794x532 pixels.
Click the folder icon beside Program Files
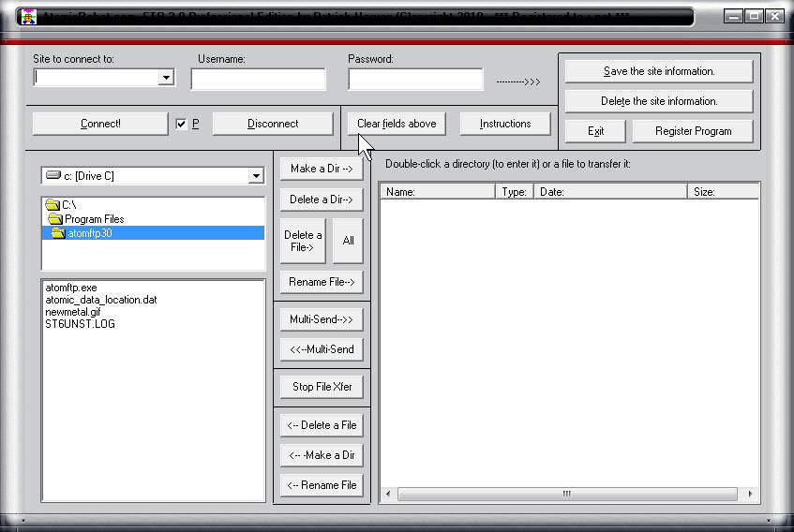pos(55,219)
